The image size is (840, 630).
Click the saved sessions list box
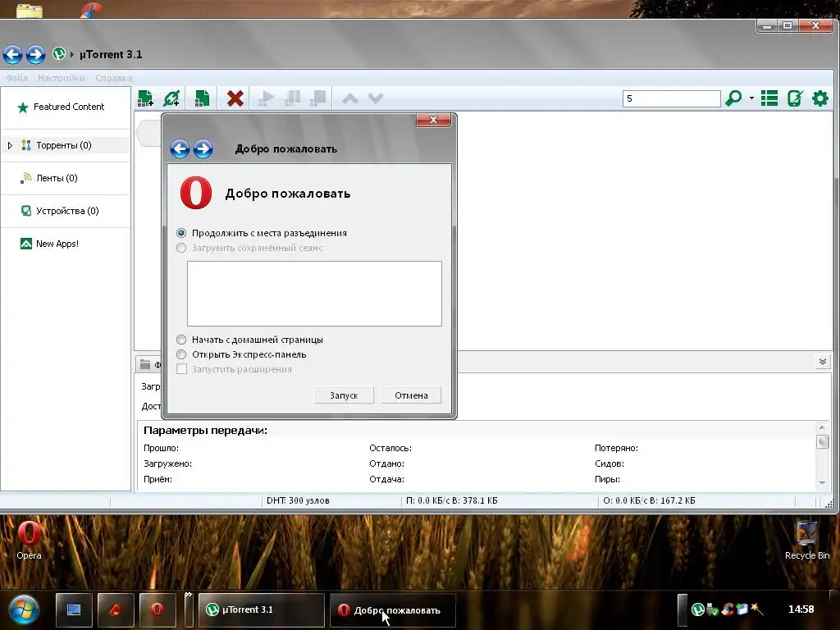314,294
